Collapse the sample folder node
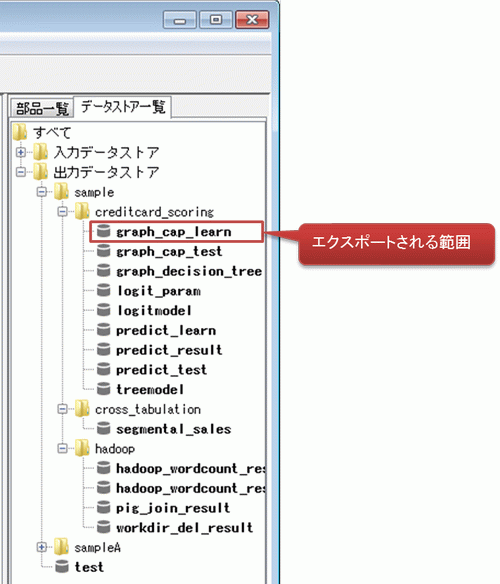Screen dimensions: 500x584 pos(41,192)
